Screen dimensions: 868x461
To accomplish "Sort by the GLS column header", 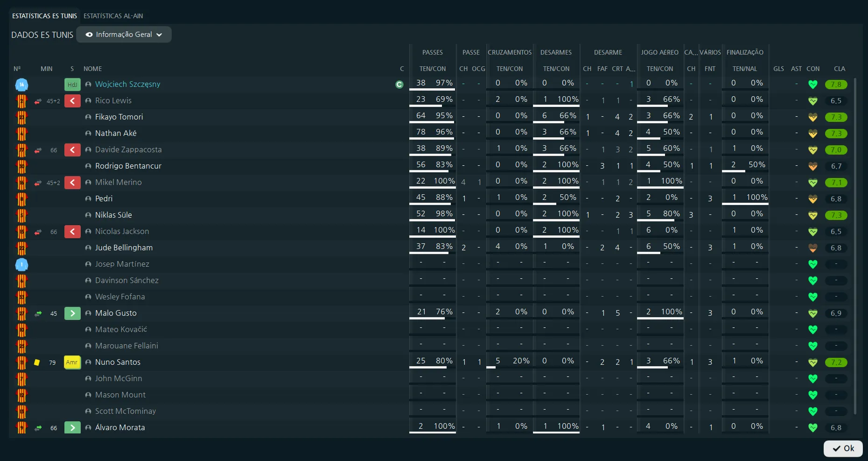I will [x=778, y=69].
